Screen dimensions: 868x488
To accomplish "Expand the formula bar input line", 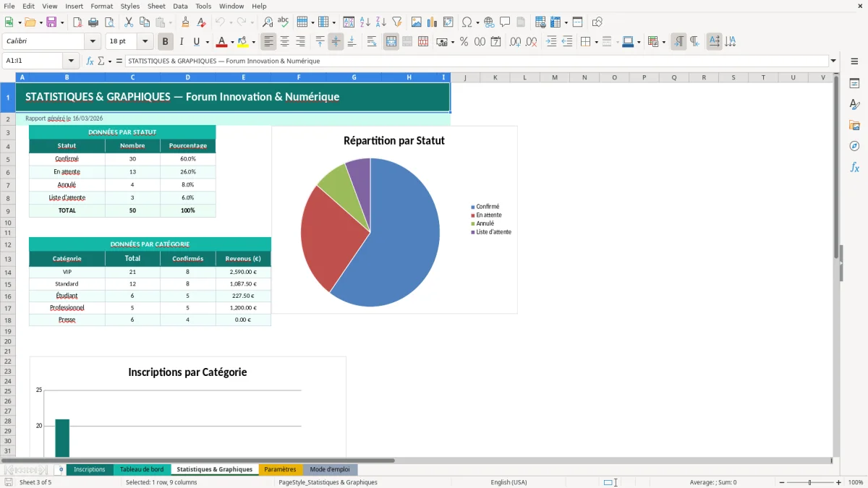I will [x=833, y=61].
